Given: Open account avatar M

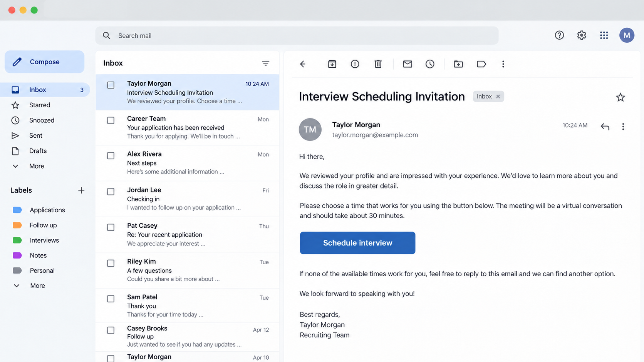Looking at the screenshot, I should (x=627, y=35).
